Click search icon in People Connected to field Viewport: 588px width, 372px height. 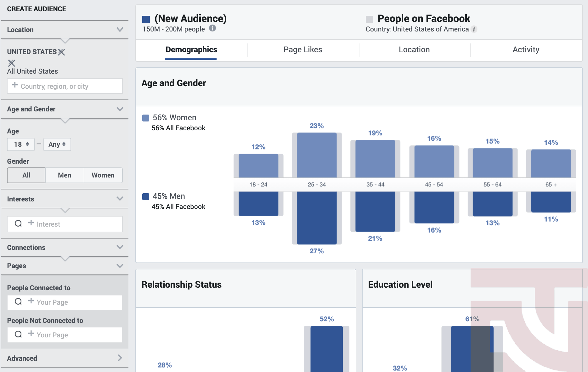pos(19,302)
